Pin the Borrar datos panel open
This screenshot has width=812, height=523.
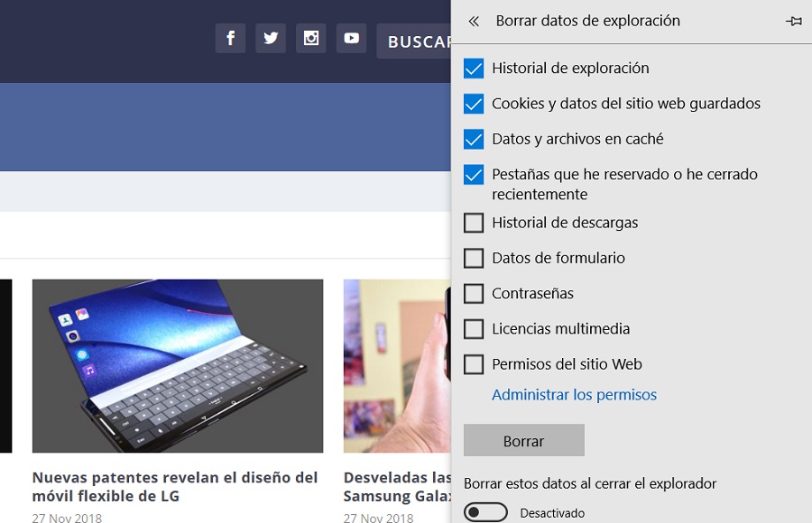click(794, 20)
